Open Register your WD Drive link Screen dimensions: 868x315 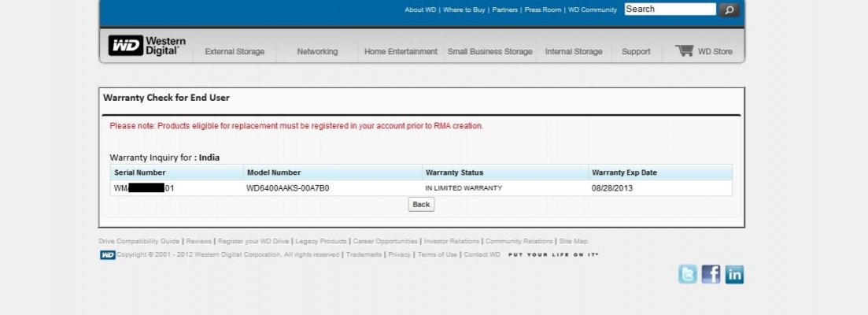click(x=253, y=242)
